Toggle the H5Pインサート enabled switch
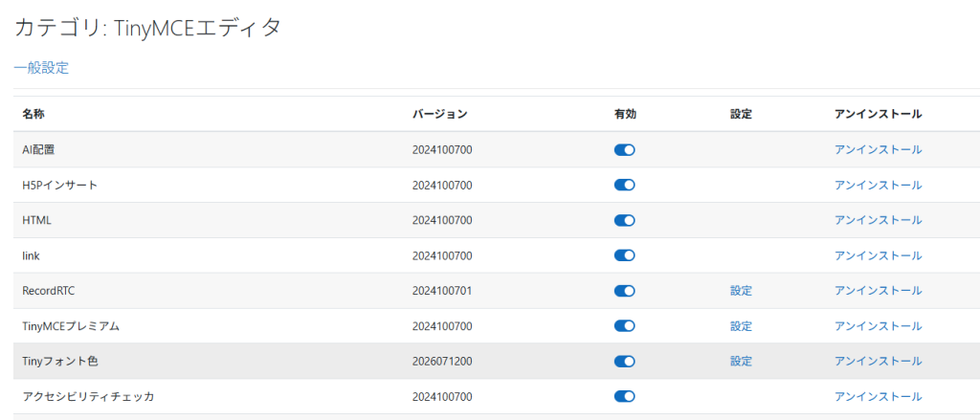The width and height of the screenshot is (980, 420). tap(624, 185)
